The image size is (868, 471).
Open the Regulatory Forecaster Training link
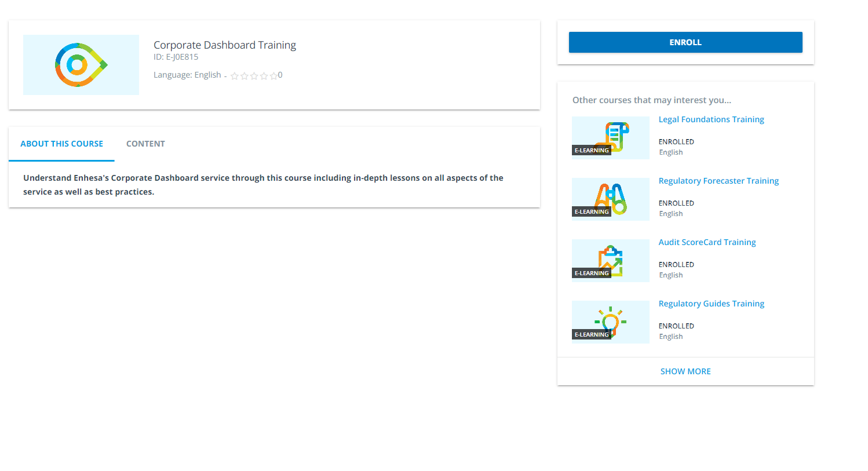coord(719,180)
